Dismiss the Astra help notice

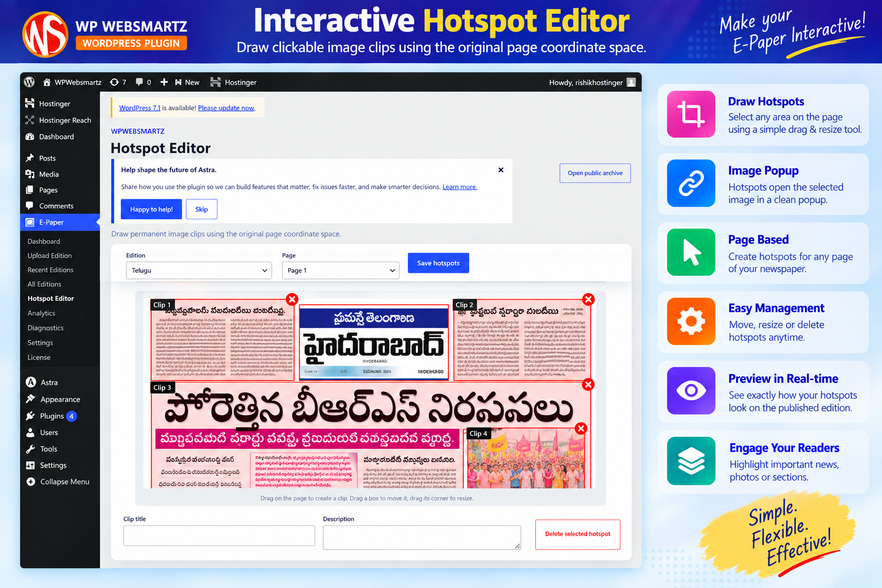[x=501, y=170]
